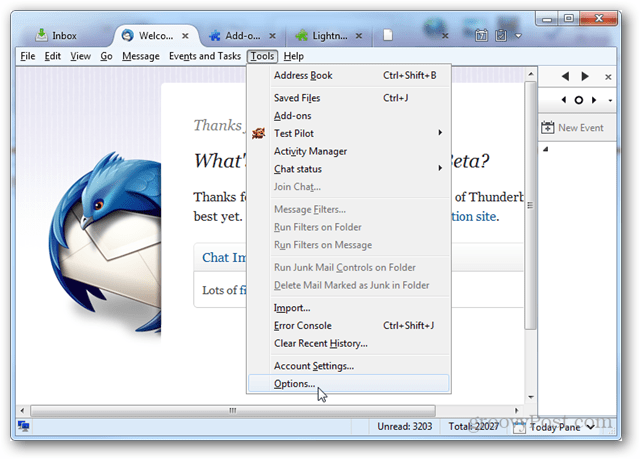Close the Today Pane with its X button

click(x=608, y=77)
